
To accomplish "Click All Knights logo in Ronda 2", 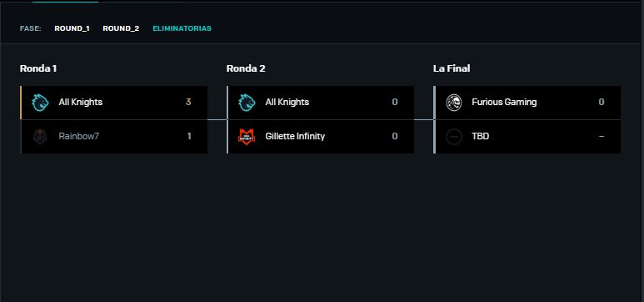I will coord(247,103).
